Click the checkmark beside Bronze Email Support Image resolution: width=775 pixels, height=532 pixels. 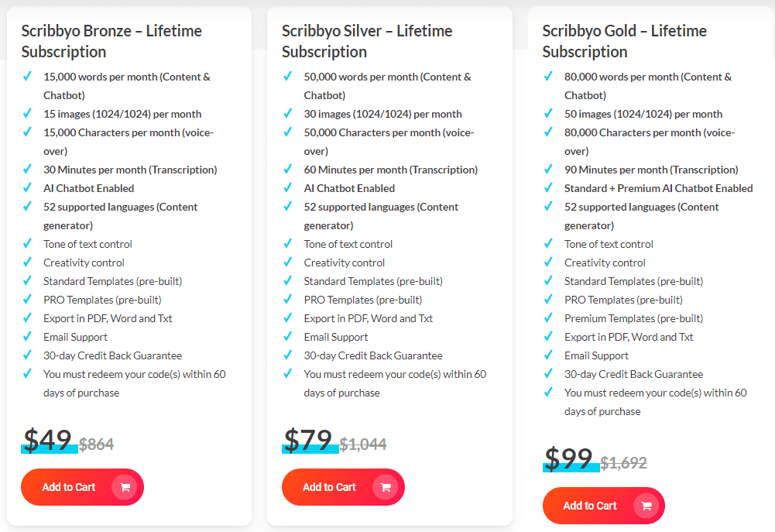(x=26, y=337)
